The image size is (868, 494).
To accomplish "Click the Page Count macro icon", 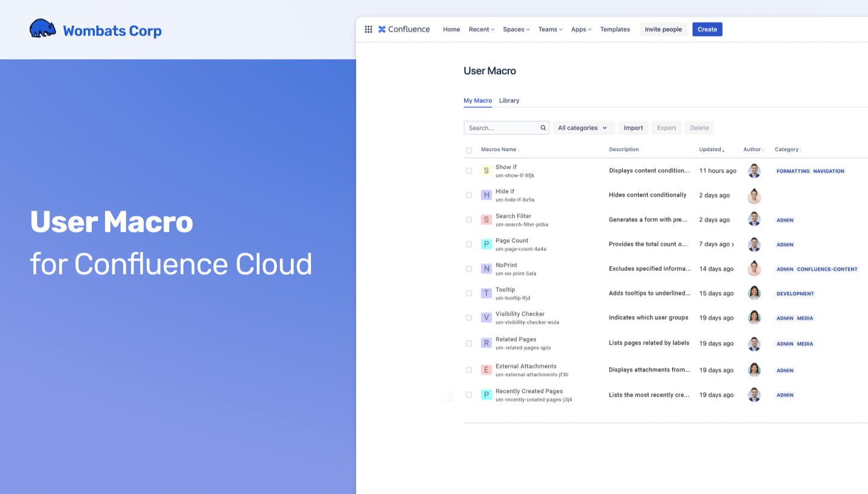I will [x=486, y=244].
